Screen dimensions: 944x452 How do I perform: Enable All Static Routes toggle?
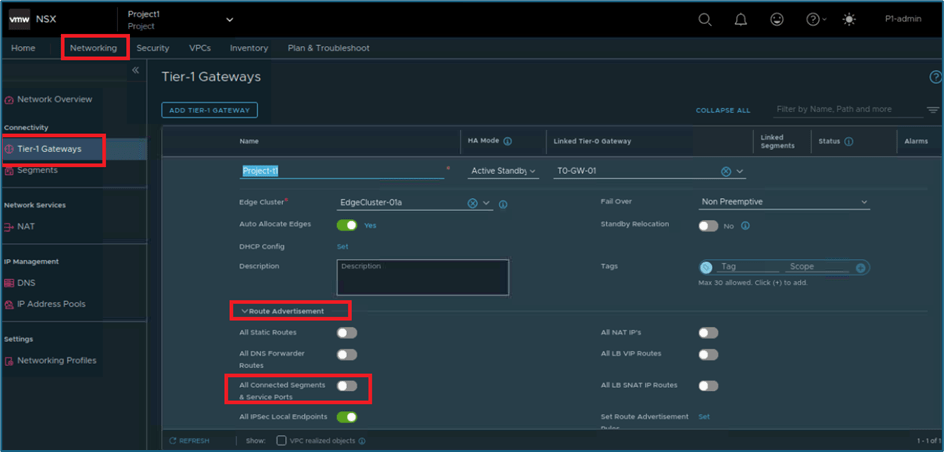pos(346,333)
